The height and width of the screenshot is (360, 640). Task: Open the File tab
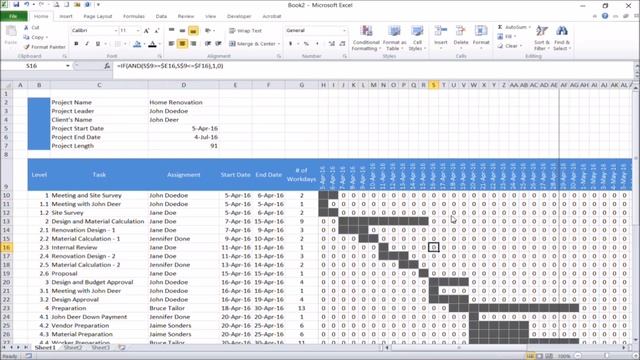point(13,16)
